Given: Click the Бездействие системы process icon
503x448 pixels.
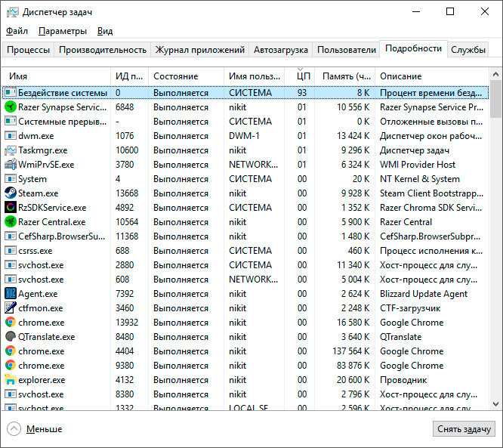Looking at the screenshot, I should [11, 93].
